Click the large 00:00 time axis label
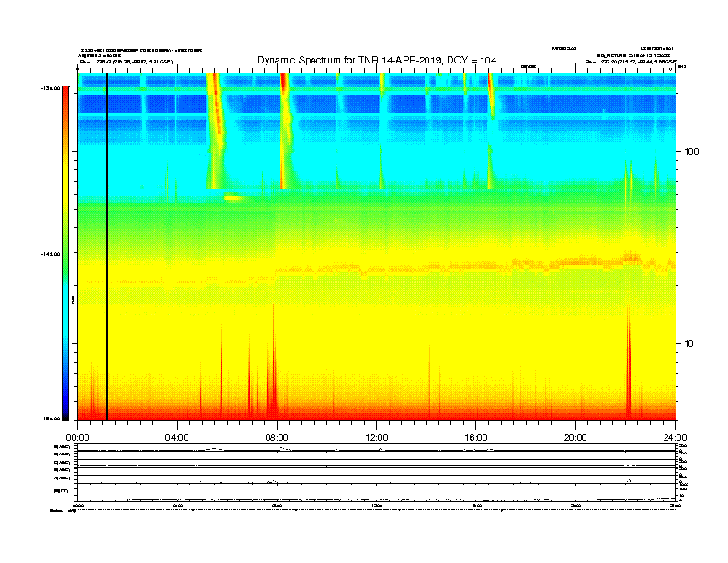Screen dimensions: 728x563 [77, 438]
